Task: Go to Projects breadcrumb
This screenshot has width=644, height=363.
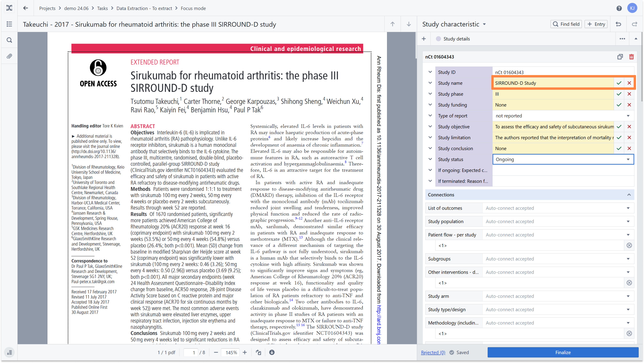Action: (x=47, y=8)
